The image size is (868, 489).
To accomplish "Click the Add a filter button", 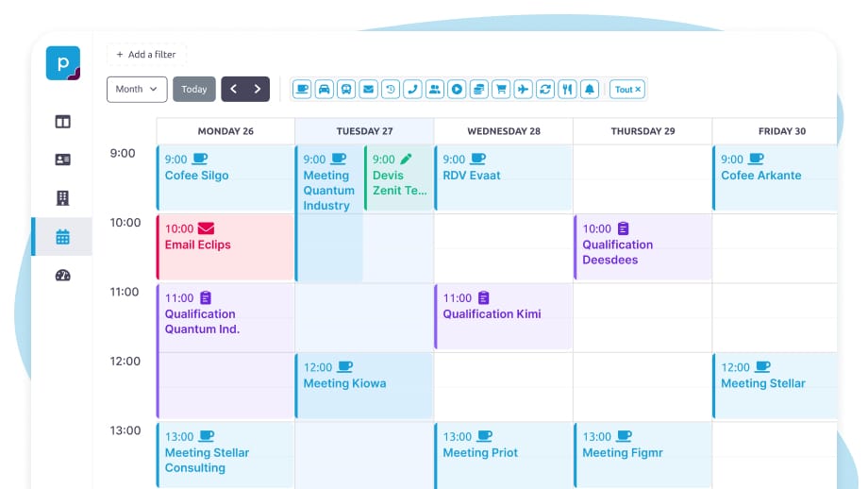I will click(x=146, y=55).
